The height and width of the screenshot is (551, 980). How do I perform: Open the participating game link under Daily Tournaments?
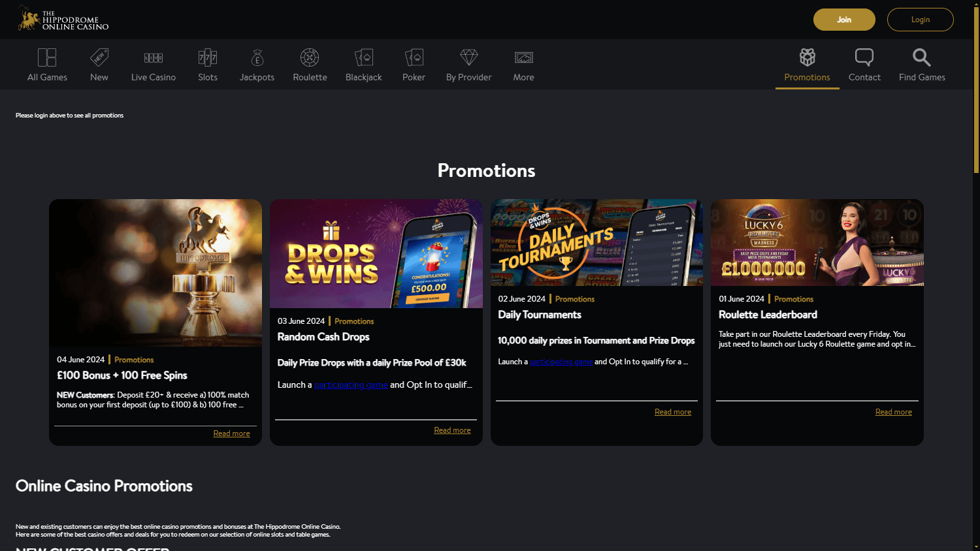(561, 361)
